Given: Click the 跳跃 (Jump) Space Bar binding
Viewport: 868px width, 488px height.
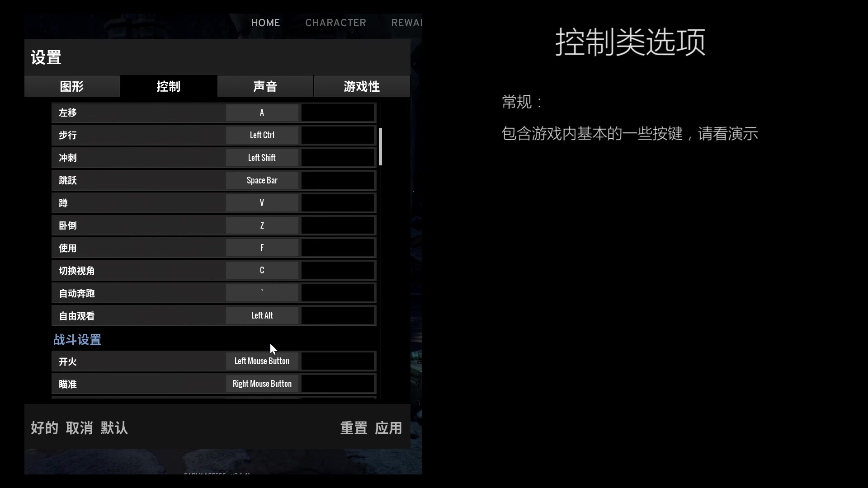Looking at the screenshot, I should [262, 180].
